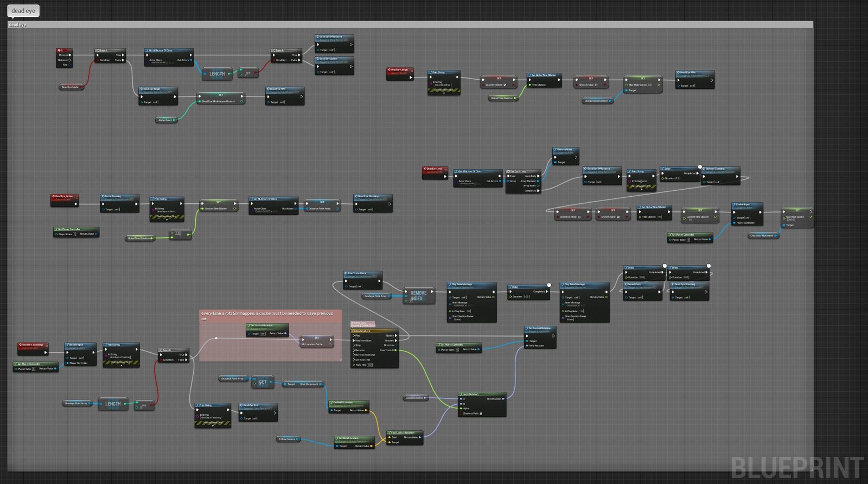Select the DeadEye_Action custom event node
The image size is (868, 484).
pos(65,201)
